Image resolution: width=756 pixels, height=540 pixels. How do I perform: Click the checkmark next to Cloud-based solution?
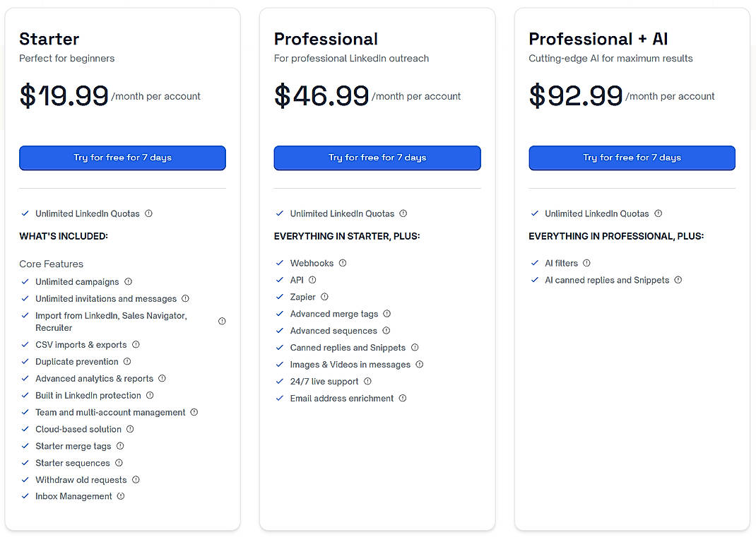tap(25, 429)
